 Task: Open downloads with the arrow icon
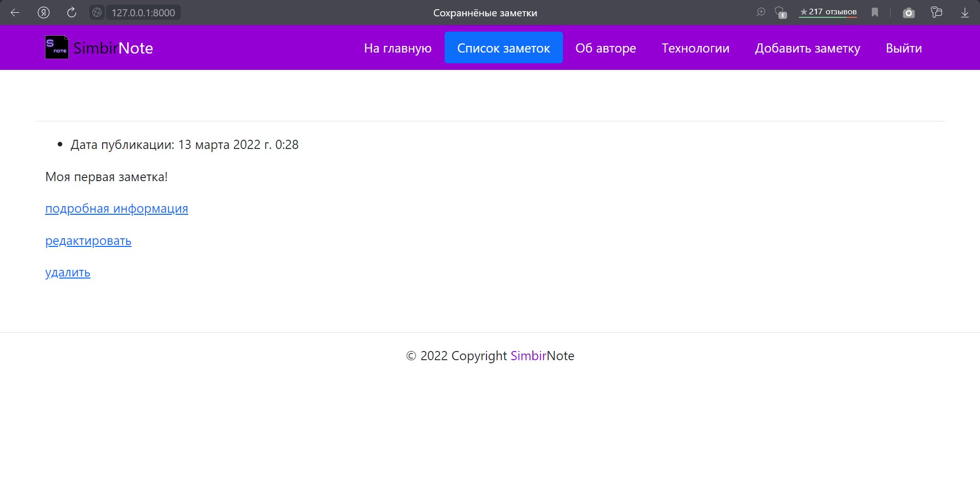coord(965,13)
